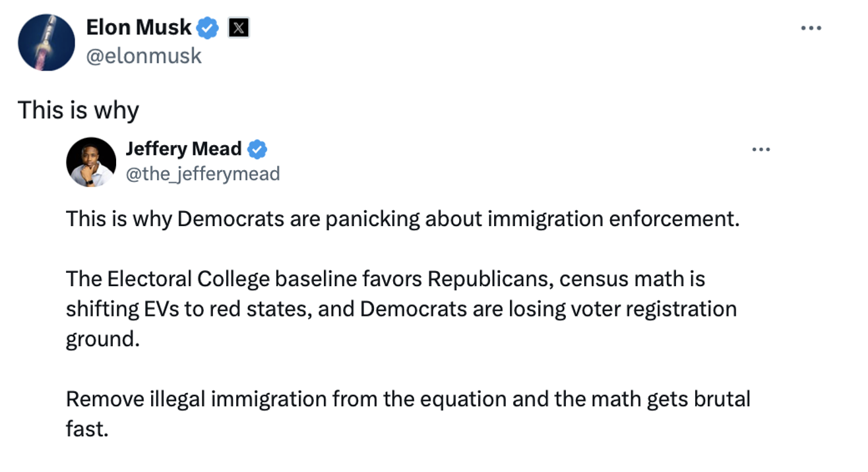Open Elon Musk's rocket profile picture

click(x=46, y=42)
